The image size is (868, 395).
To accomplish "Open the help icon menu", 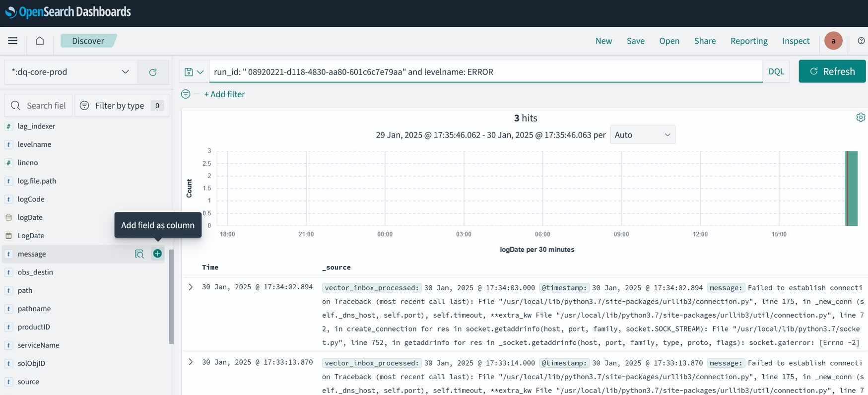I will pyautogui.click(x=861, y=41).
